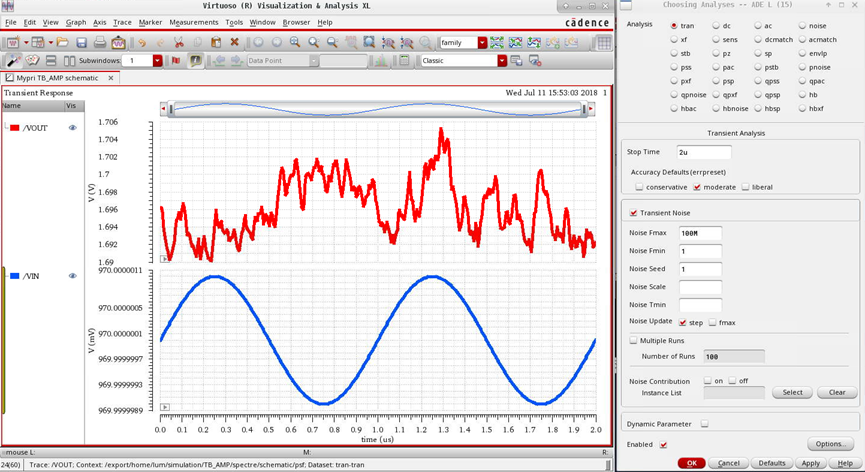Click the Cut scissors icon

coord(179,42)
